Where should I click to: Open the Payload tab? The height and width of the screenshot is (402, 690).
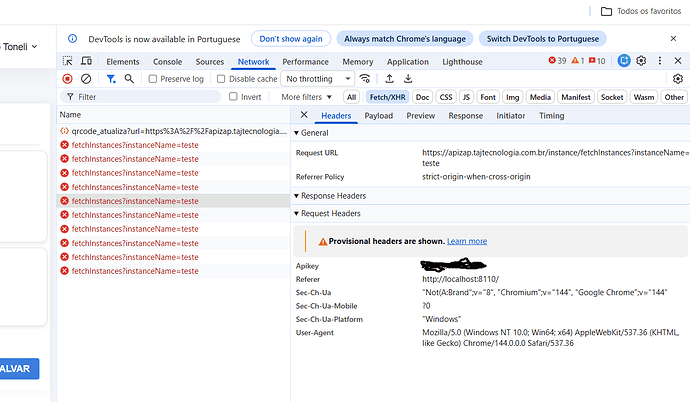[x=378, y=116]
